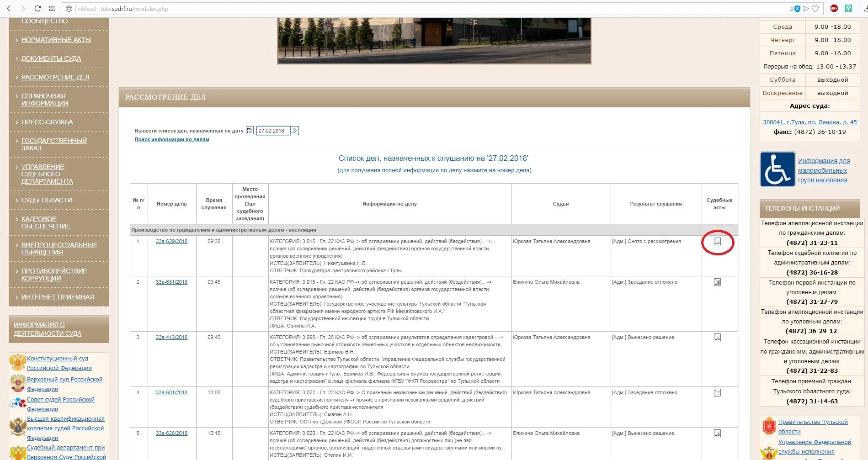Click the browser address bar URL

(x=123, y=9)
